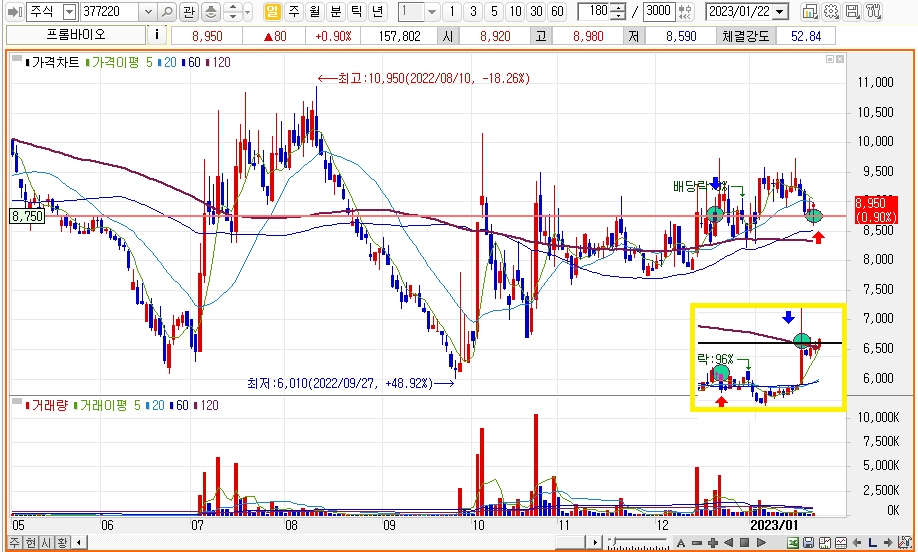This screenshot has height=552, width=918.
Task: Toggle the 60 interval button
Action: tap(557, 11)
